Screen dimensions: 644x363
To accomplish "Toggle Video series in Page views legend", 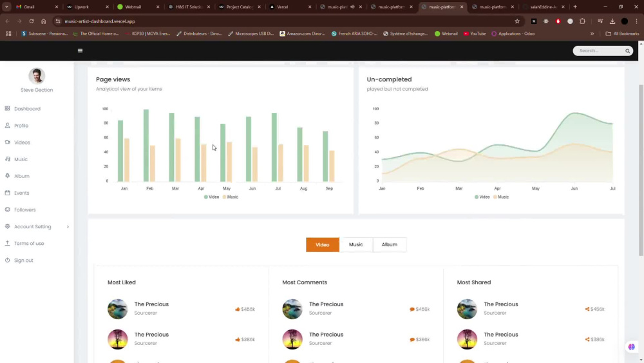I will (211, 197).
